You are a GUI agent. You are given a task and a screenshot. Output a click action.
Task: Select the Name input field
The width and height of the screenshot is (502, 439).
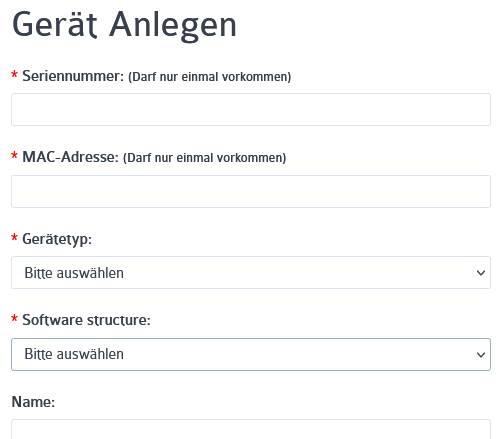click(x=251, y=429)
